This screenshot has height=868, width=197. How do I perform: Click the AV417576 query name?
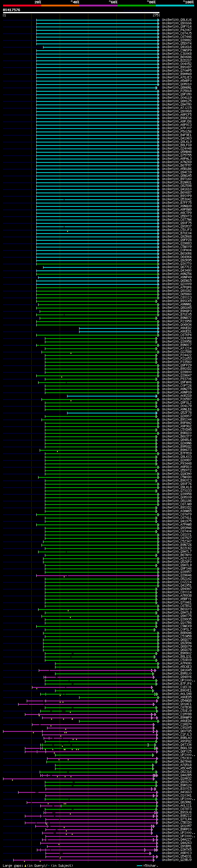pyautogui.click(x=11, y=10)
